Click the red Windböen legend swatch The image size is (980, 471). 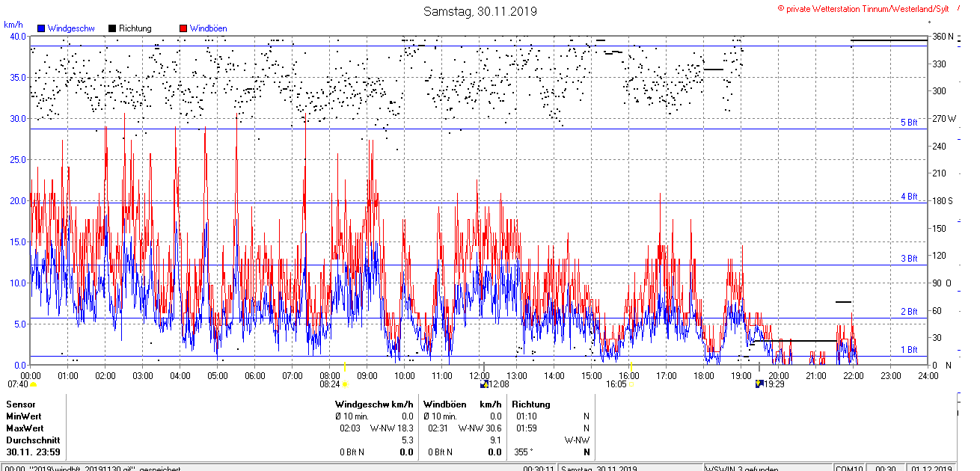183,28
